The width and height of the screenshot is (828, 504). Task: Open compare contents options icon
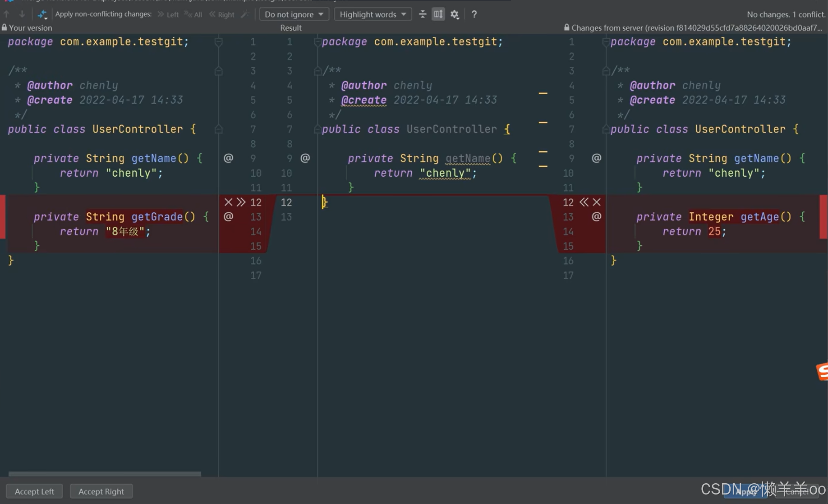click(x=42, y=14)
